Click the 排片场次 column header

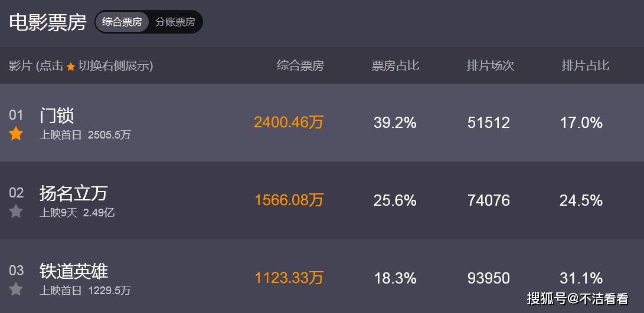[x=490, y=65]
